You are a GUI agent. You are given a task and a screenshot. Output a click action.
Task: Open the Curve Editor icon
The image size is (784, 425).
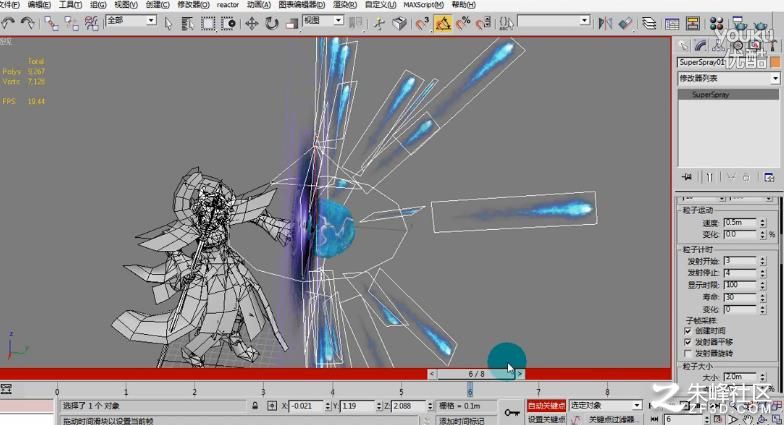click(672, 23)
